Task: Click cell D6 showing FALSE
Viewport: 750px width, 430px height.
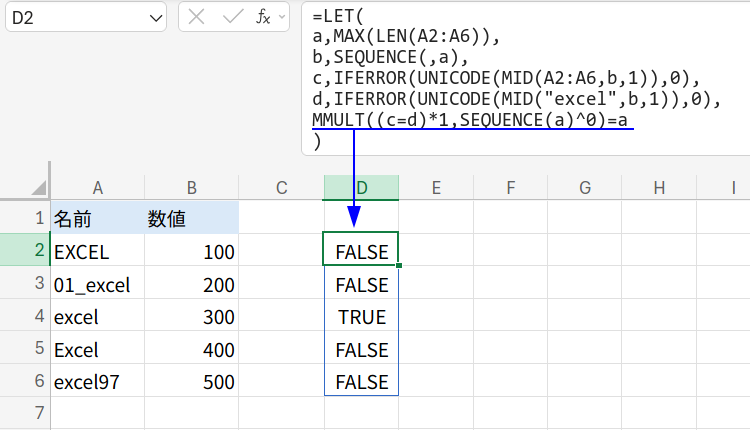Action: (x=361, y=380)
